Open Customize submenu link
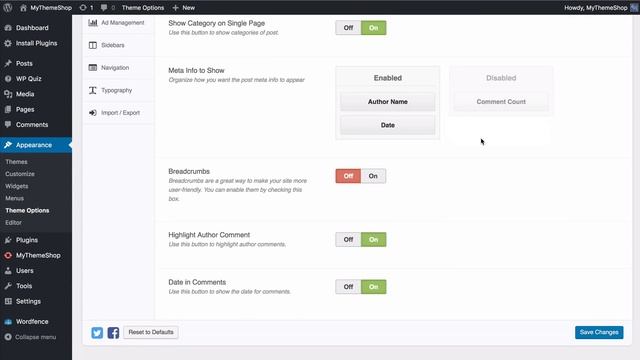 click(x=20, y=174)
